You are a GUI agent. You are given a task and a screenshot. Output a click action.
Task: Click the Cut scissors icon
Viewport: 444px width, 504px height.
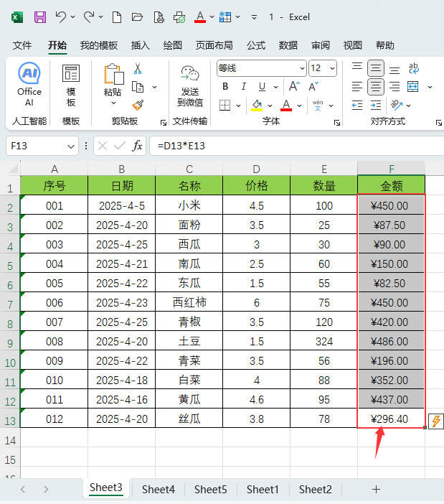138,68
